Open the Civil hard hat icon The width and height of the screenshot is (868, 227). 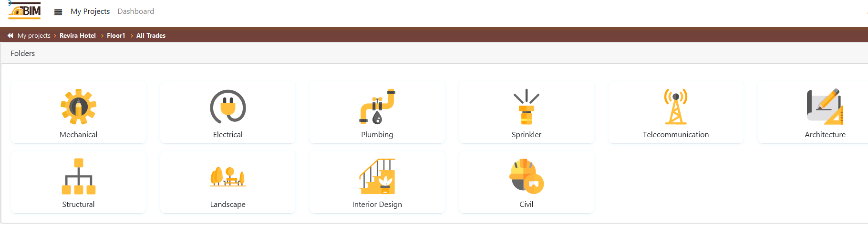tap(527, 176)
